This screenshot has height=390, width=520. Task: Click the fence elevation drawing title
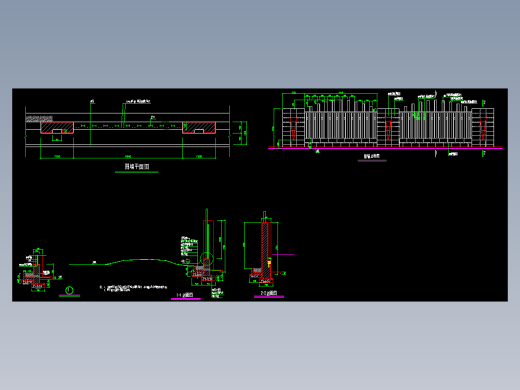tap(372, 156)
